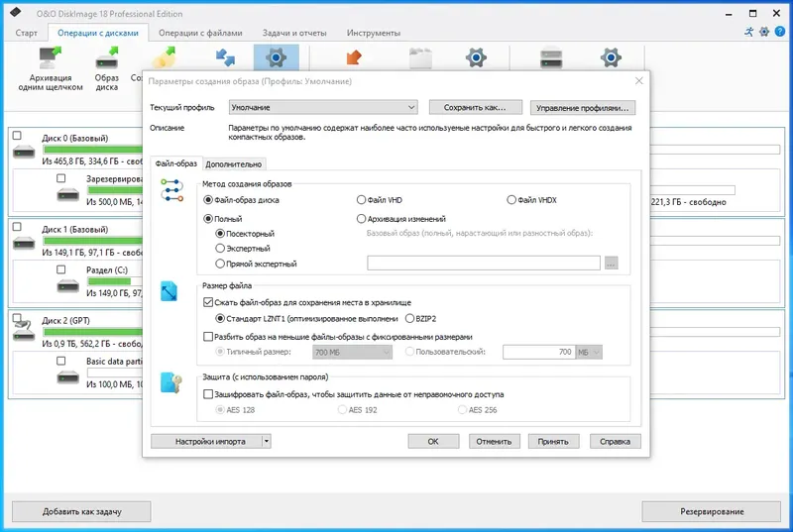Click the server disk icon in ribbon
Viewport: 793px width, 532px height.
[551, 57]
